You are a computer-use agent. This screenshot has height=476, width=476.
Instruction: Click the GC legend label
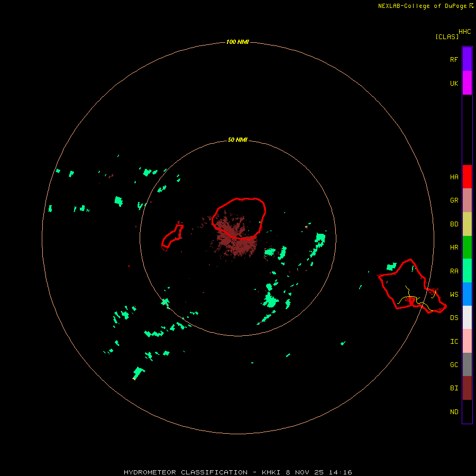(x=454, y=364)
